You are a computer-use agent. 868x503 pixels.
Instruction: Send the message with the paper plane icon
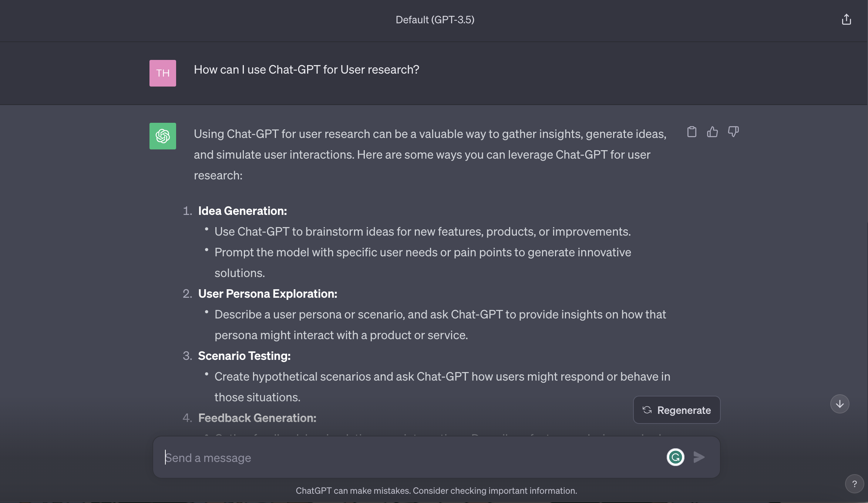(699, 457)
